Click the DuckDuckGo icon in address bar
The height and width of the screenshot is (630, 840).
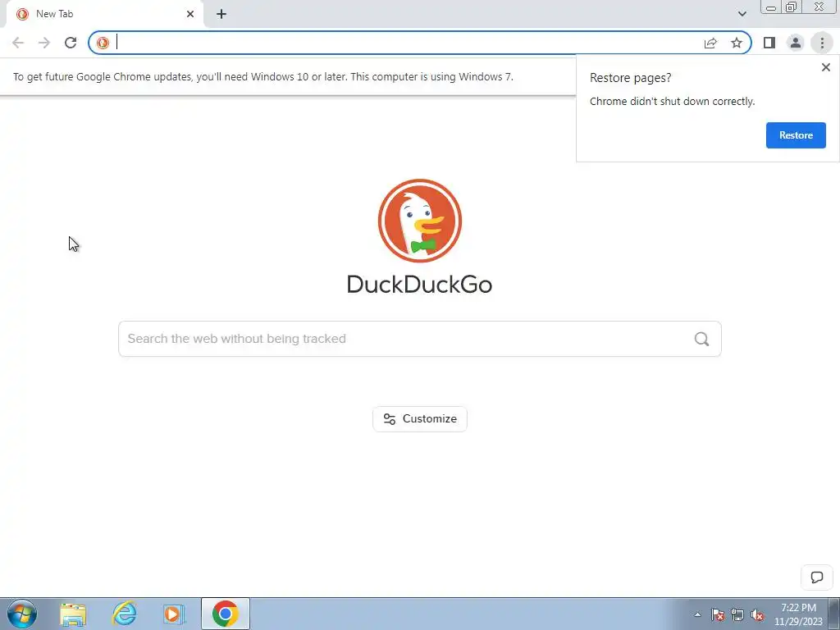click(103, 43)
